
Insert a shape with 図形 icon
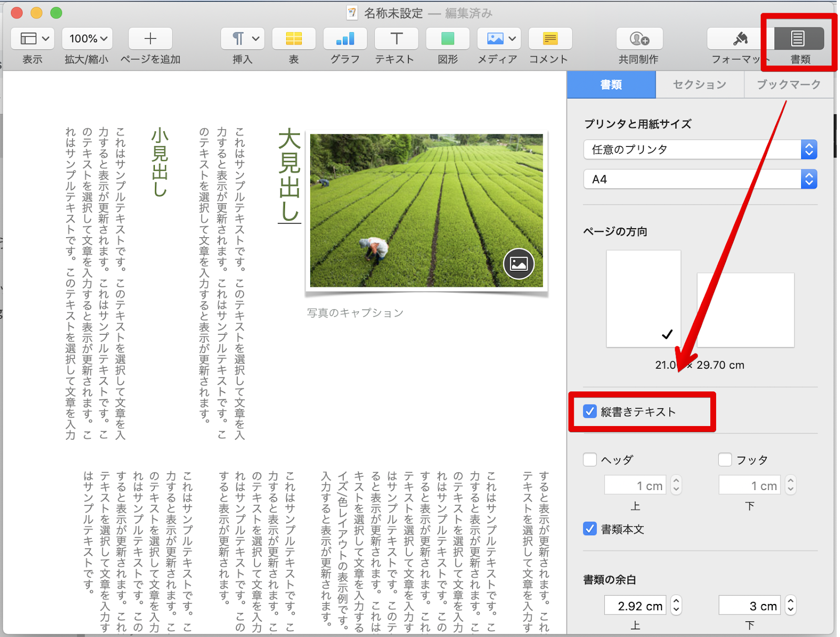tap(448, 39)
